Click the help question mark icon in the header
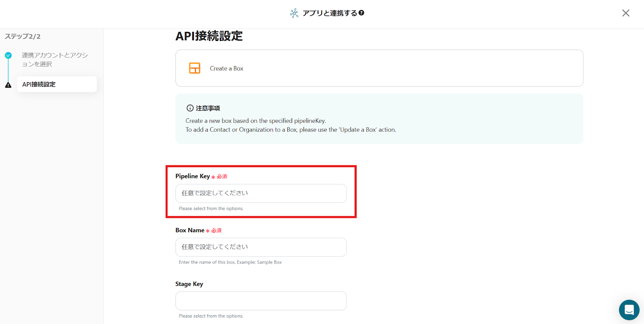Image resolution: width=644 pixels, height=324 pixels. 361,13
